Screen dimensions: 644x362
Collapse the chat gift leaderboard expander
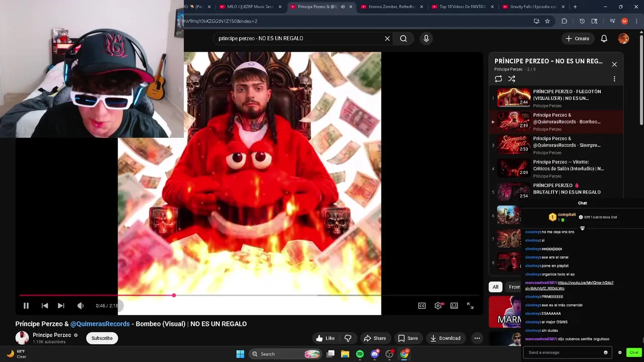583,228
